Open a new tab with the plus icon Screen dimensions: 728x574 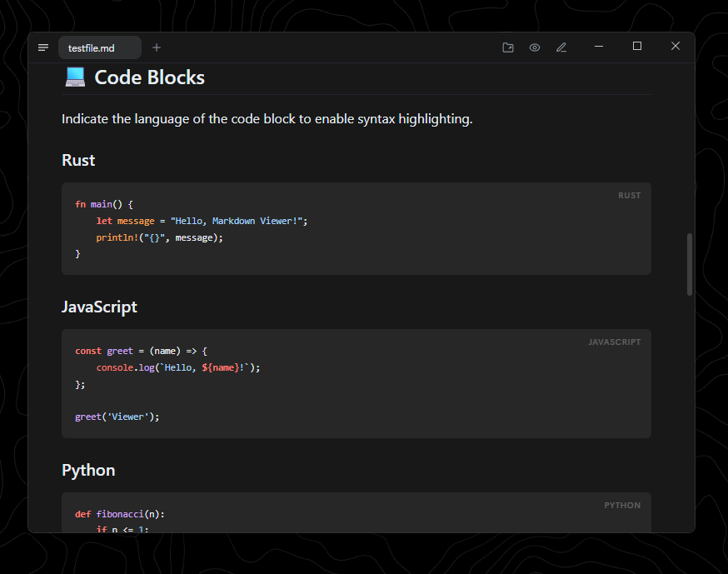(156, 47)
